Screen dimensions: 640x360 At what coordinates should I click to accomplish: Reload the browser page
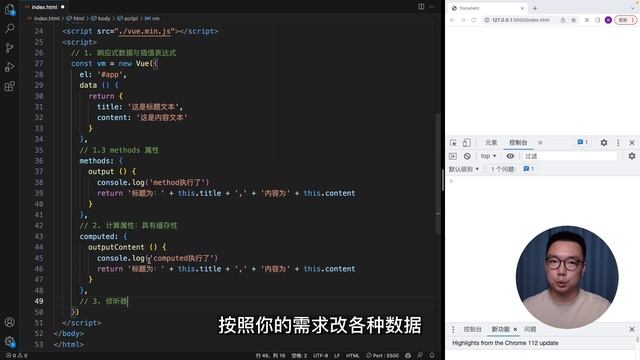[x=473, y=20]
